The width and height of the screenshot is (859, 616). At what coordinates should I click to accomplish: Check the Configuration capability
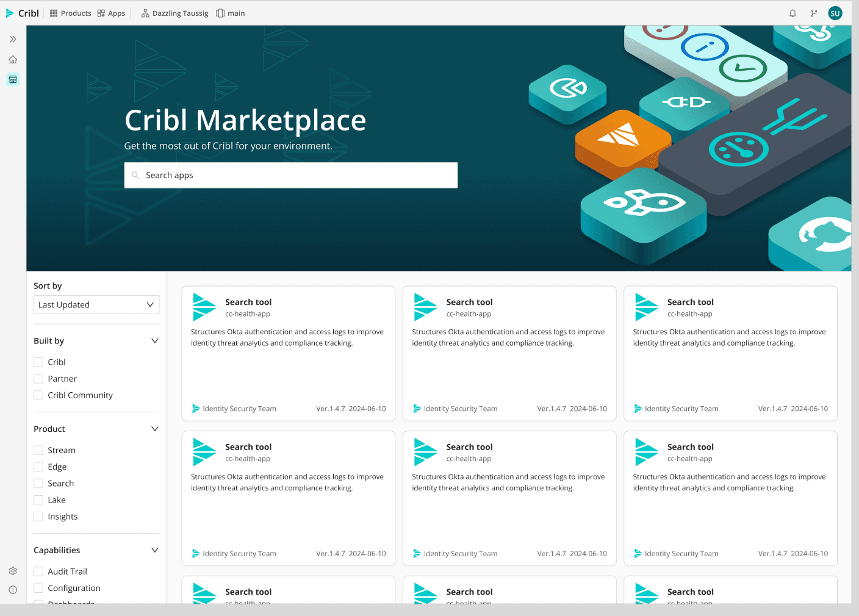(38, 588)
